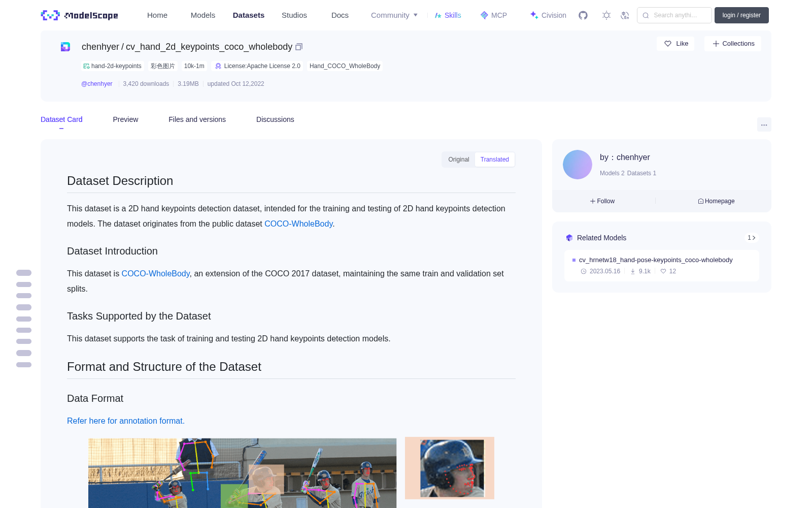Open Docs in the navigation bar
The image size is (812, 508).
(340, 15)
